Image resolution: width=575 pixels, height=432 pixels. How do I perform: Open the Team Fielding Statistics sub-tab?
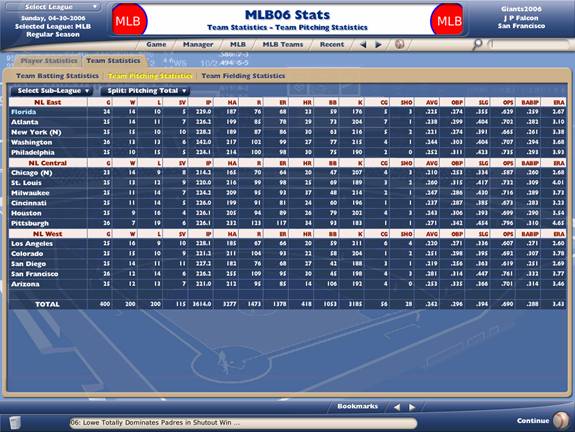243,76
